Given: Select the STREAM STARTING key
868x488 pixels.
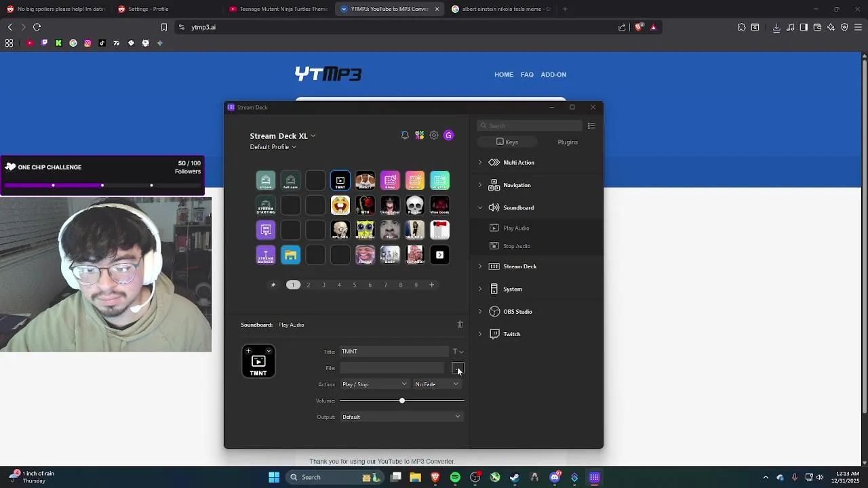Looking at the screenshot, I should pos(266,205).
